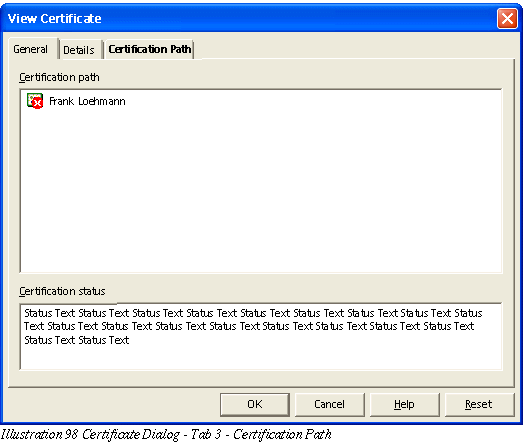This screenshot has width=525, height=442.
Task: Open the Details tab
Action: pos(79,50)
